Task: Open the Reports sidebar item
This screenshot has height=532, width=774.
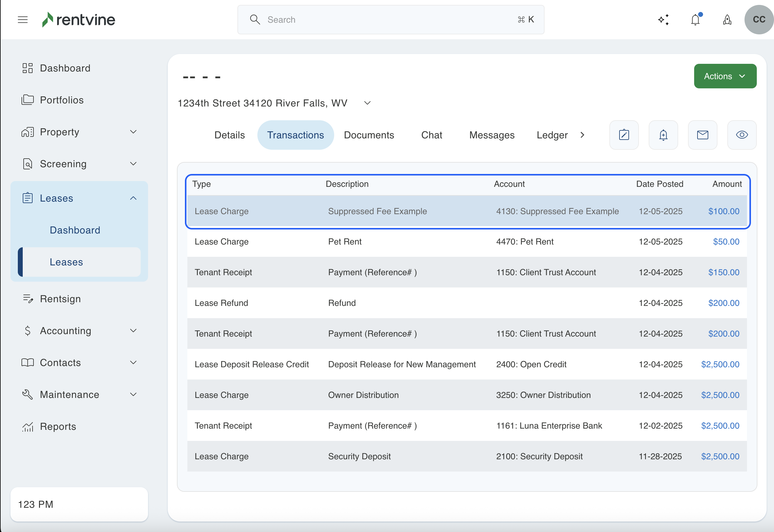Action: tap(58, 426)
